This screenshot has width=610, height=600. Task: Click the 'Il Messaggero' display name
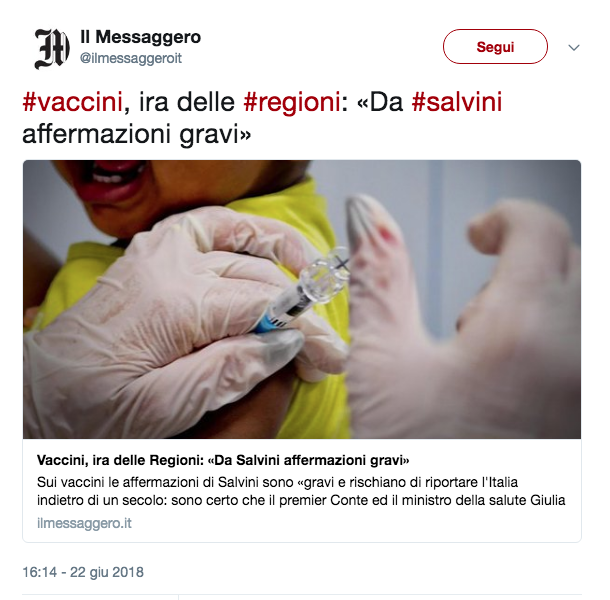[140, 37]
